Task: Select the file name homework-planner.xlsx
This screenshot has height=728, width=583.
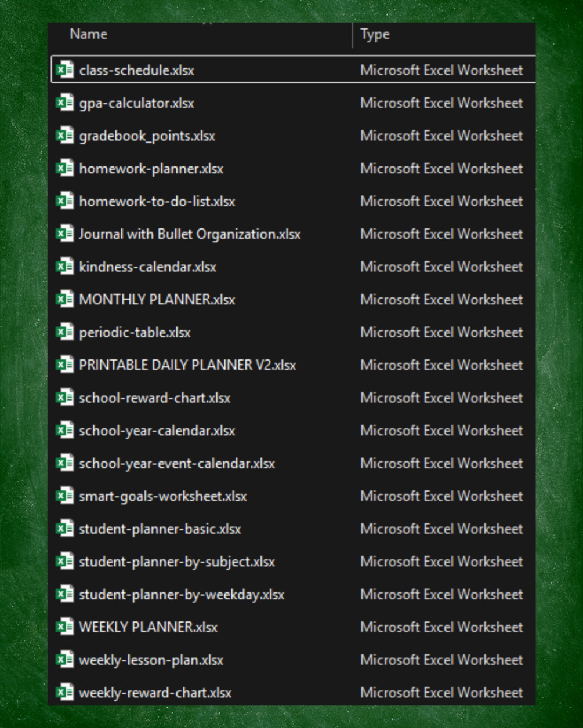Action: tap(151, 169)
